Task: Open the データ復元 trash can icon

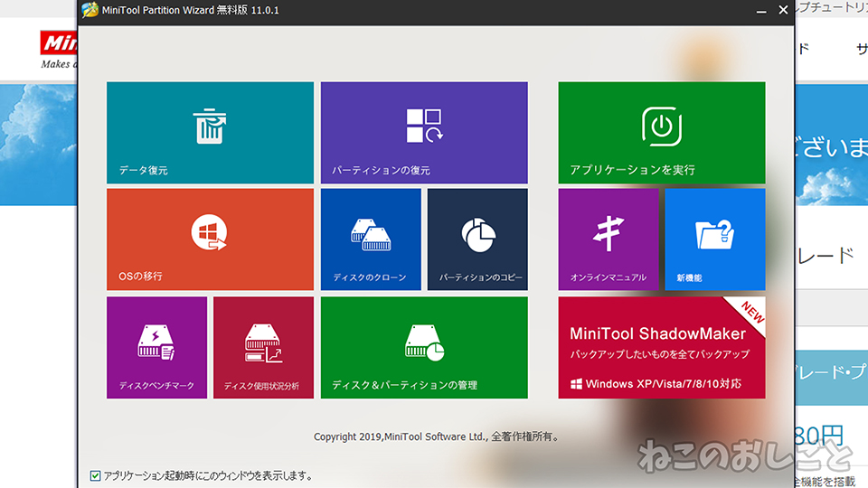Action: click(x=210, y=127)
